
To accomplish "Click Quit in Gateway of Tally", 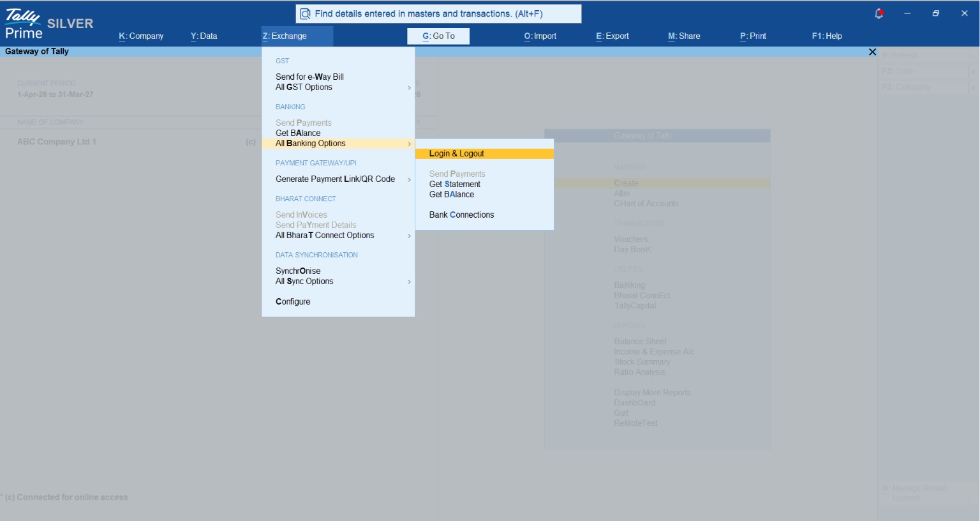I will pyautogui.click(x=621, y=413).
